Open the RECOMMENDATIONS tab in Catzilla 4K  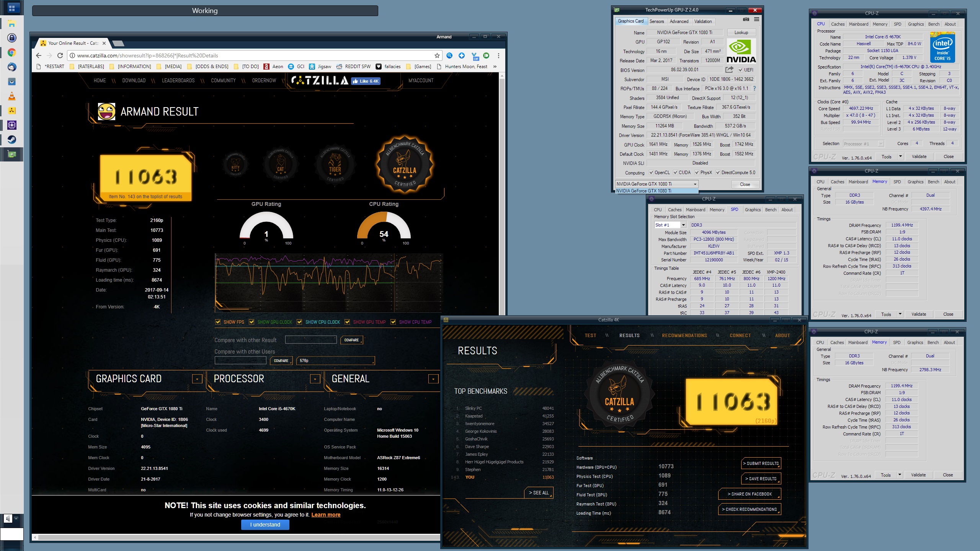pyautogui.click(x=684, y=336)
